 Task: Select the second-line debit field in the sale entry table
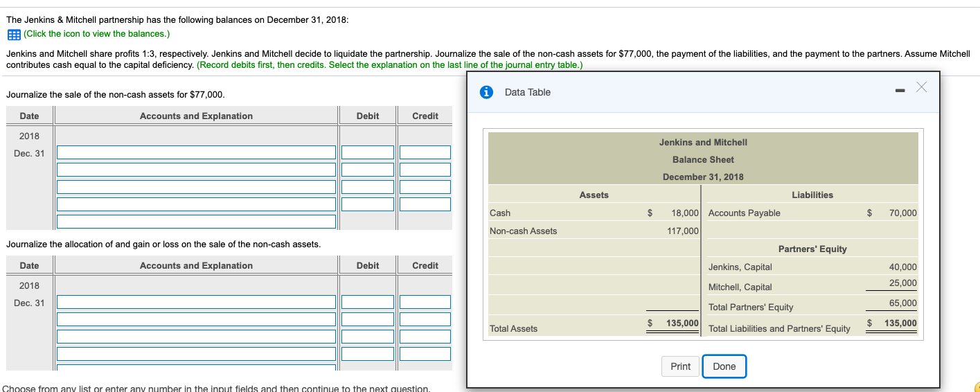click(367, 170)
